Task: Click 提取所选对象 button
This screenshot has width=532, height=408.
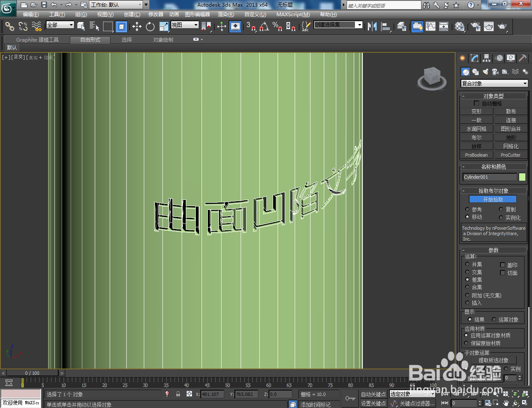Action: tap(493, 360)
